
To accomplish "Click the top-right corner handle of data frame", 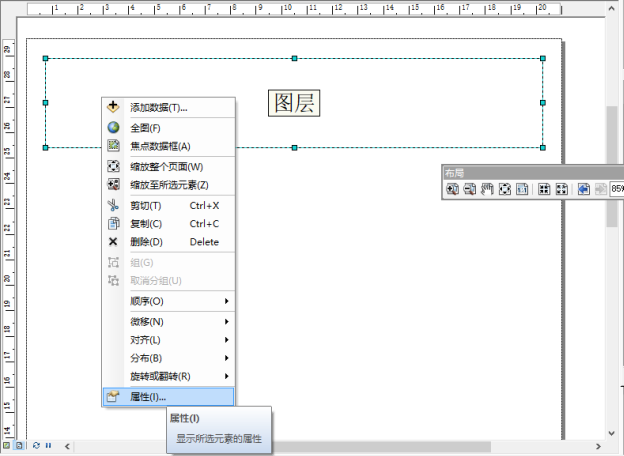I will coord(543,58).
